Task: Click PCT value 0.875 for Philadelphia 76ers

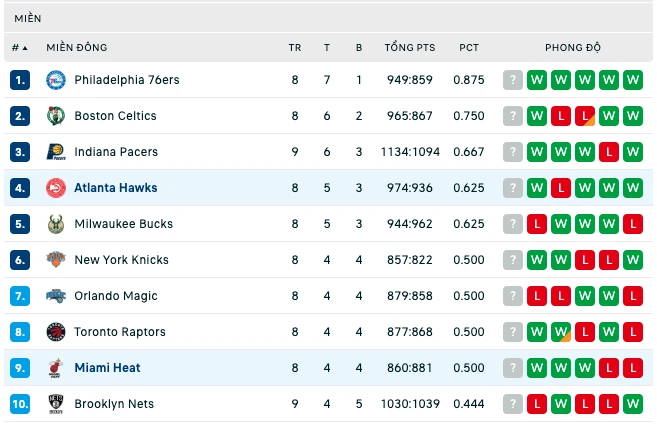Action: (x=469, y=80)
